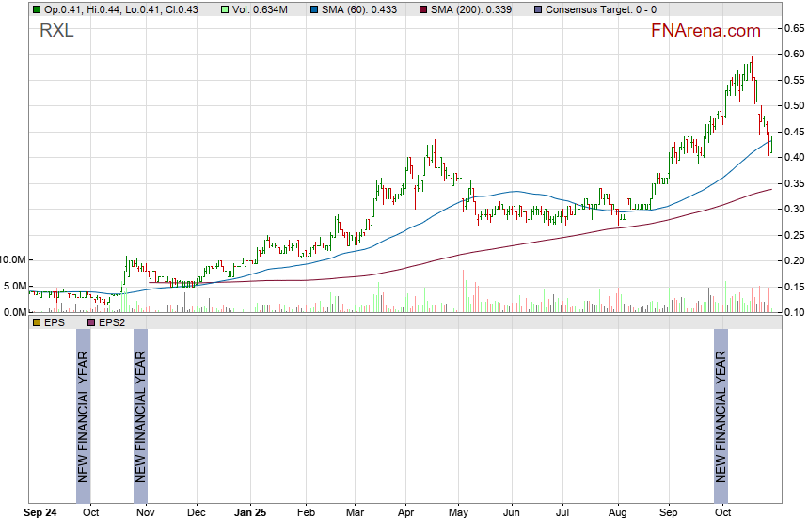Viewport: 808px width, 532px height.
Task: Click the NEW FINANCIAL YEAR marker beside Nov
Action: 140,416
